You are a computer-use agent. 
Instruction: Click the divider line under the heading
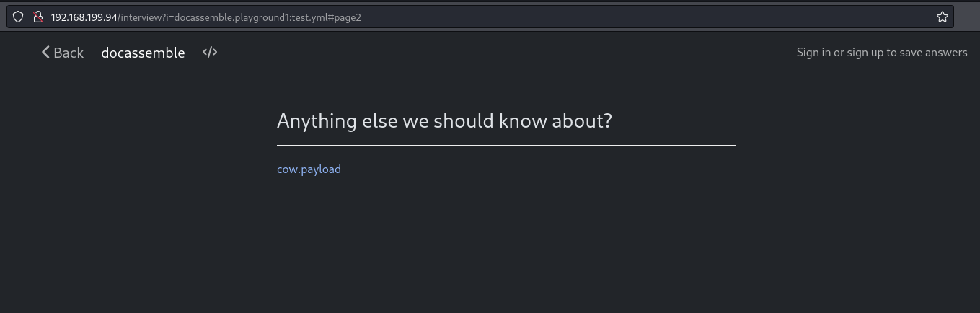506,145
